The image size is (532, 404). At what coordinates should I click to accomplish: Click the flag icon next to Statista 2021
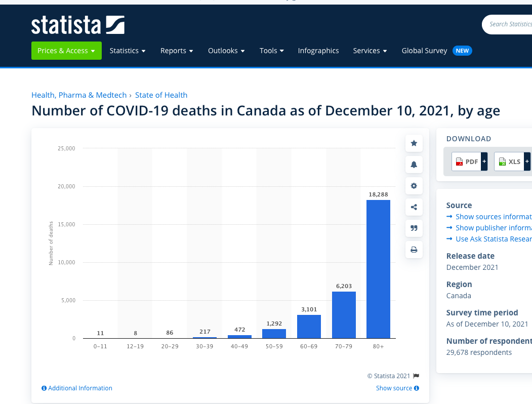pos(416,376)
